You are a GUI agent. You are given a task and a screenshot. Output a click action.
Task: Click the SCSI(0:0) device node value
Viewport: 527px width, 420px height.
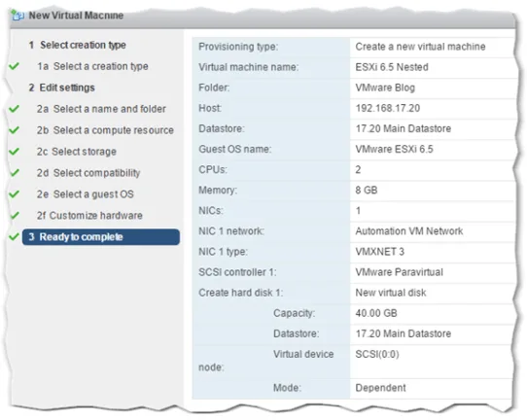click(x=377, y=354)
